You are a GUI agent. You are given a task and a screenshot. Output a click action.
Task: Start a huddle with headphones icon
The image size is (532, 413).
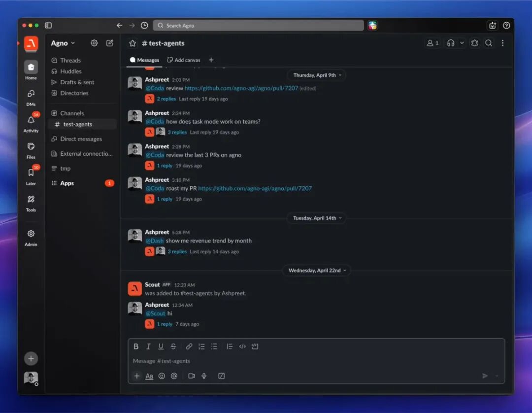click(450, 43)
